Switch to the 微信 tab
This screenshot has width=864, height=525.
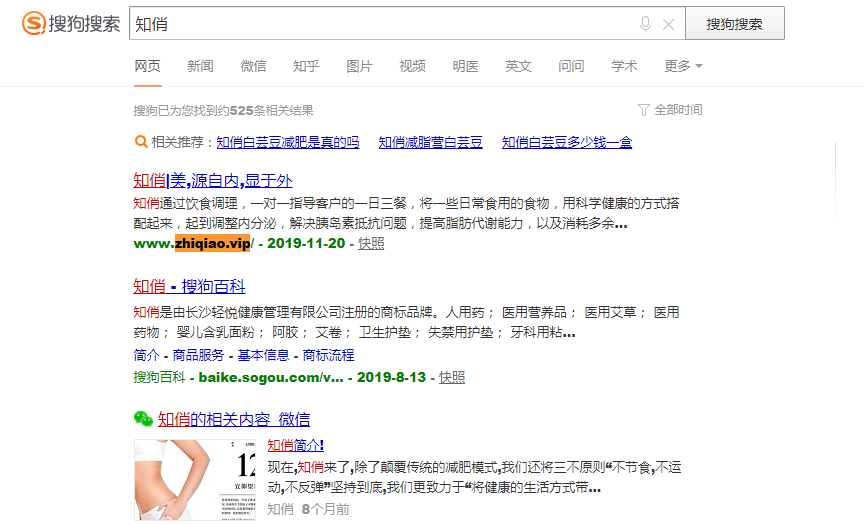[x=253, y=66]
